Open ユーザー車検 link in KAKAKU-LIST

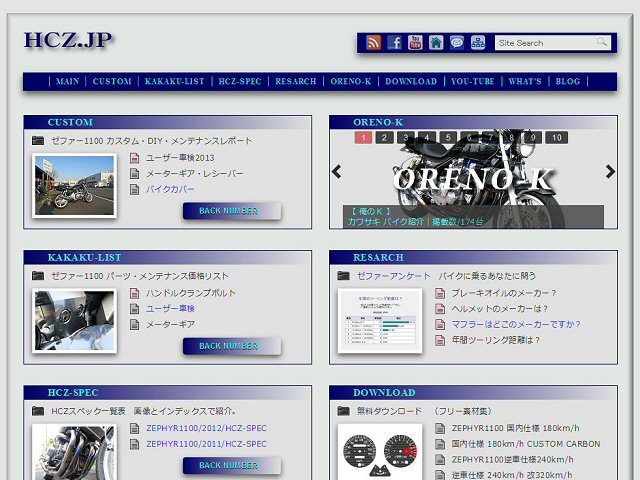click(170, 309)
